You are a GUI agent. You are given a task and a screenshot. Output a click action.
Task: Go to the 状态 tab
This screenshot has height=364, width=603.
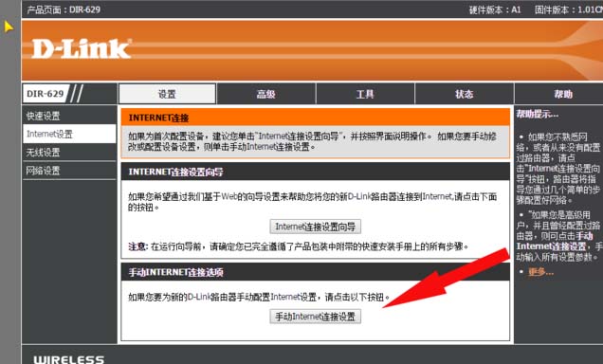(x=465, y=94)
